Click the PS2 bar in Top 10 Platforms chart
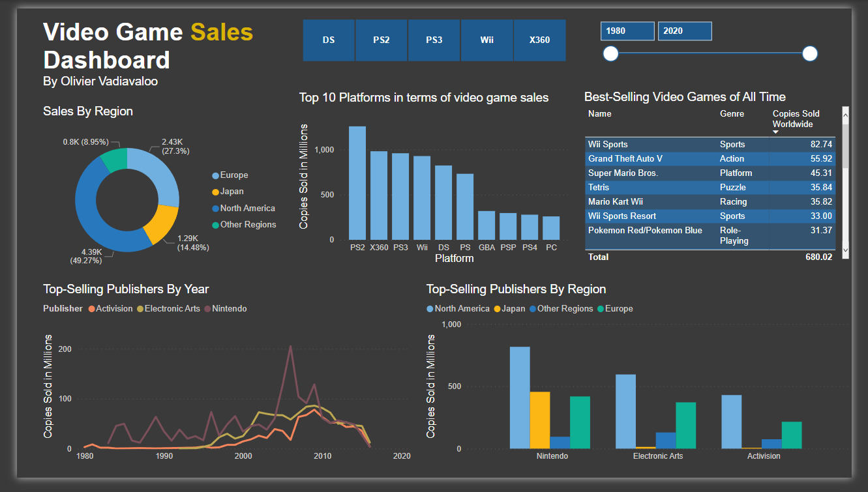The image size is (868, 492). tap(357, 182)
